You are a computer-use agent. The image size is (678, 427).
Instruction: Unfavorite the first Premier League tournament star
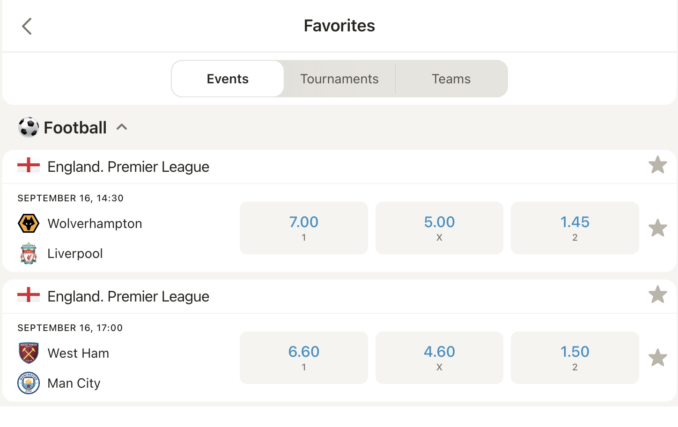(657, 165)
